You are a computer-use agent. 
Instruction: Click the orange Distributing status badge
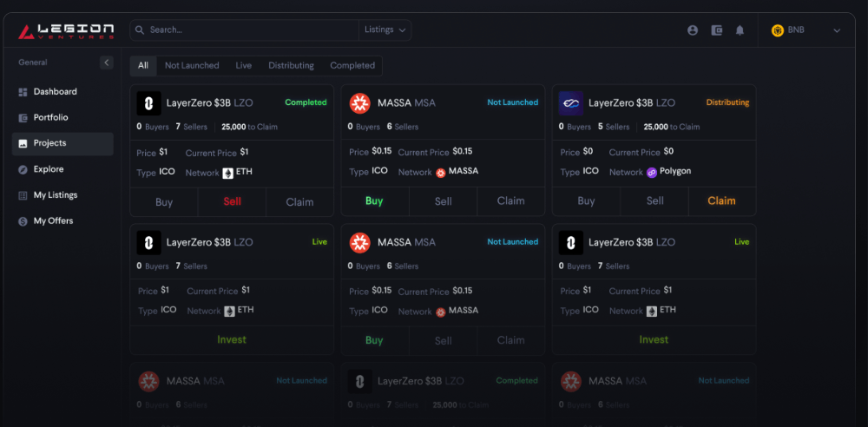pyautogui.click(x=727, y=102)
